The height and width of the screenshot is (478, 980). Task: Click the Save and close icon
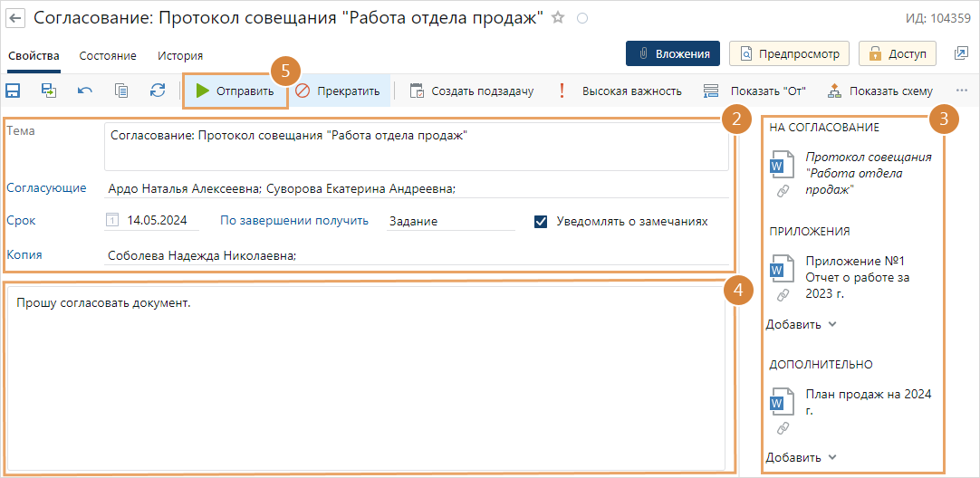pyautogui.click(x=49, y=91)
